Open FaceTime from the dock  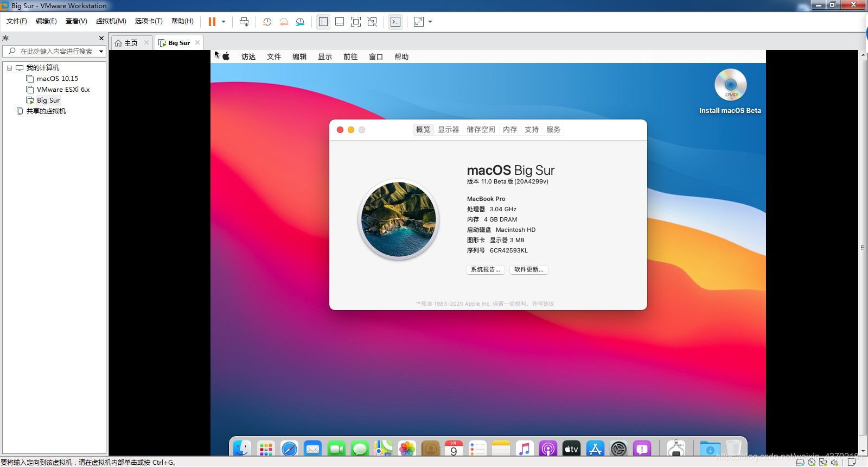point(336,449)
